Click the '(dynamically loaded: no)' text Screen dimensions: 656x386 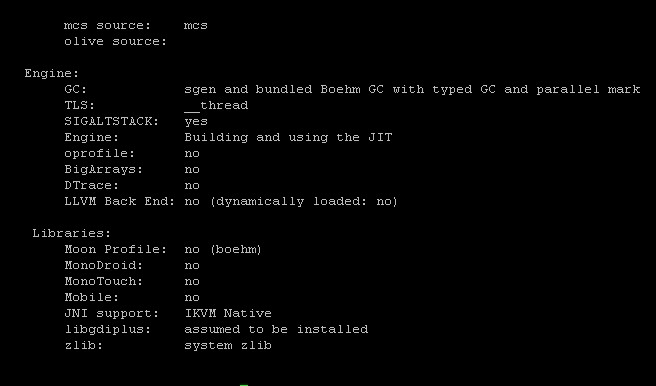304,202
